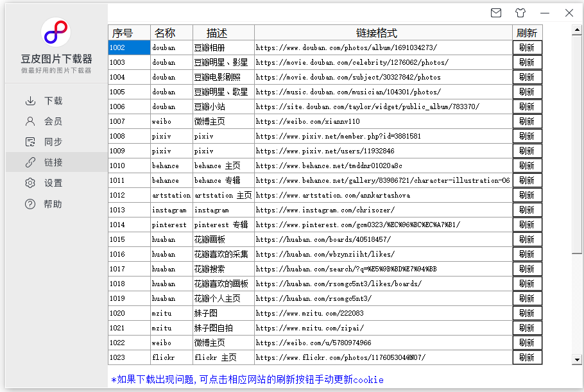Click the scrollbar down arrow
Viewport: 584px width, 392px height.
pyautogui.click(x=577, y=360)
